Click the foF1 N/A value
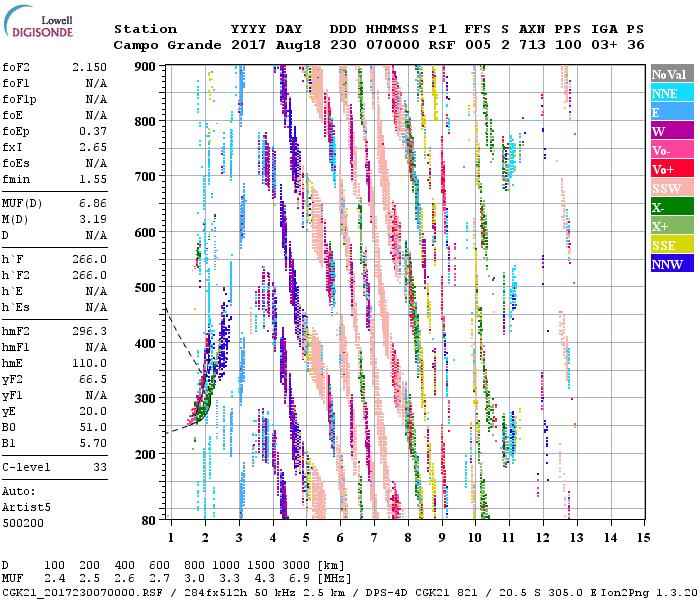700x600 pixels. (x=96, y=83)
